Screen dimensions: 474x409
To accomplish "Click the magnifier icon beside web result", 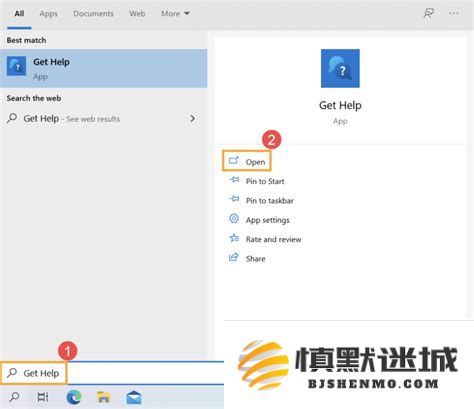I will [12, 118].
